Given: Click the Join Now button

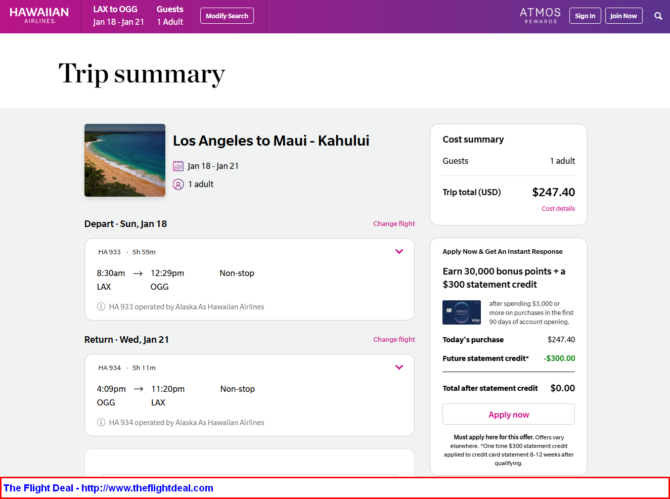Looking at the screenshot, I should pos(624,16).
